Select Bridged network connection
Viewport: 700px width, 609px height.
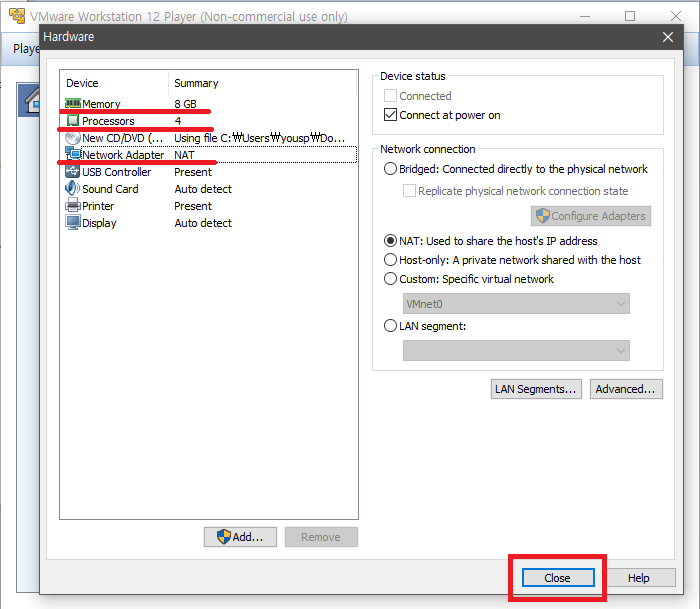[x=390, y=169]
